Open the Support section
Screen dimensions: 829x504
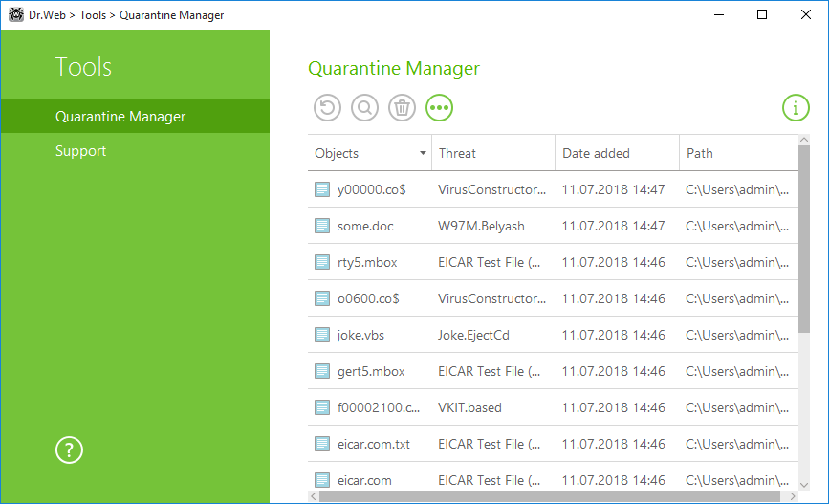click(x=81, y=151)
